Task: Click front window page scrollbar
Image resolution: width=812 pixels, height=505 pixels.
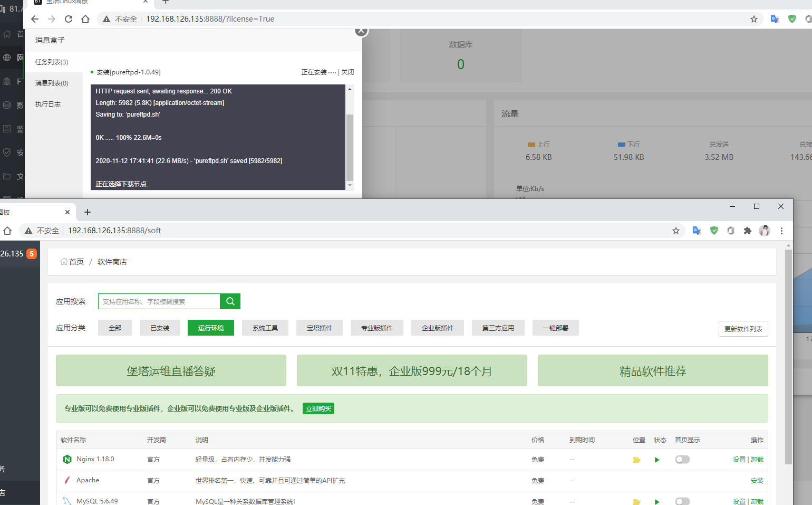Action: pos(789,357)
